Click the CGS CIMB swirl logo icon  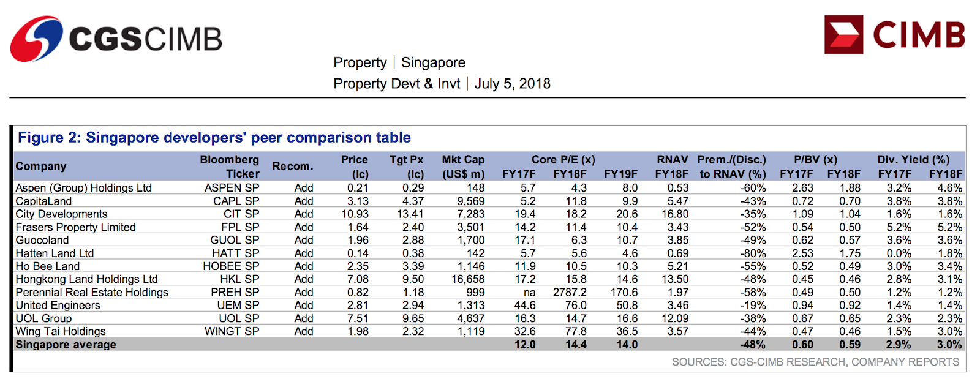click(36, 39)
